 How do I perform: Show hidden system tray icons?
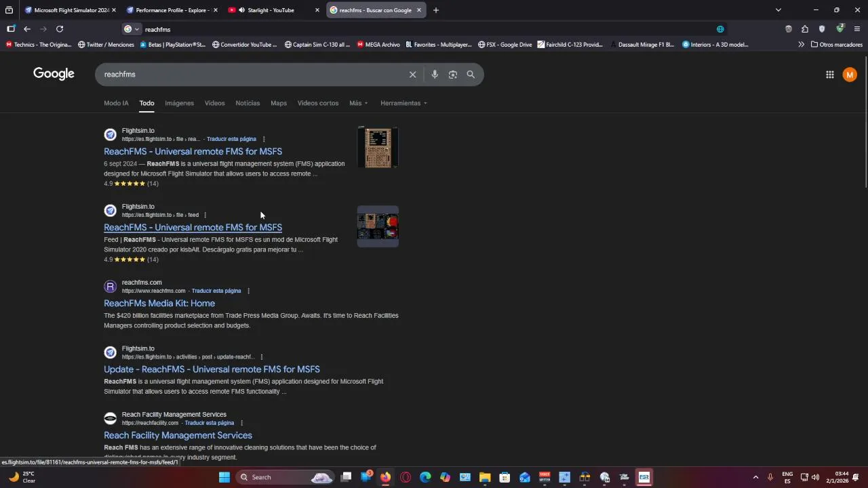point(755,477)
